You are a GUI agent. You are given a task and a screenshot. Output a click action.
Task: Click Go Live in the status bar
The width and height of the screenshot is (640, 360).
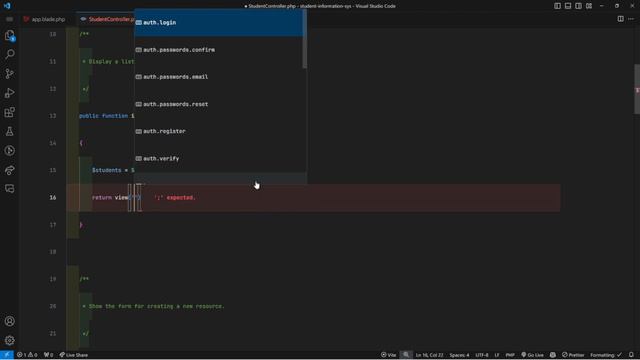pos(532,355)
